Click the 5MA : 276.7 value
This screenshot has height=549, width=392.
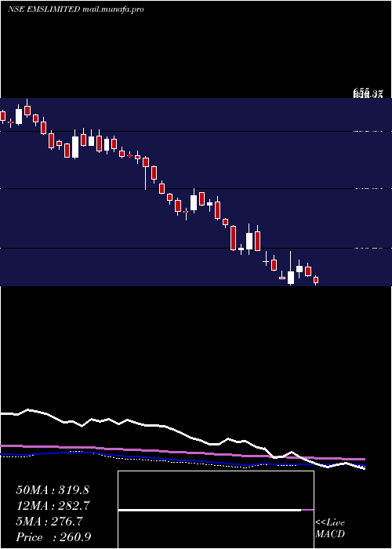[x=49, y=522]
